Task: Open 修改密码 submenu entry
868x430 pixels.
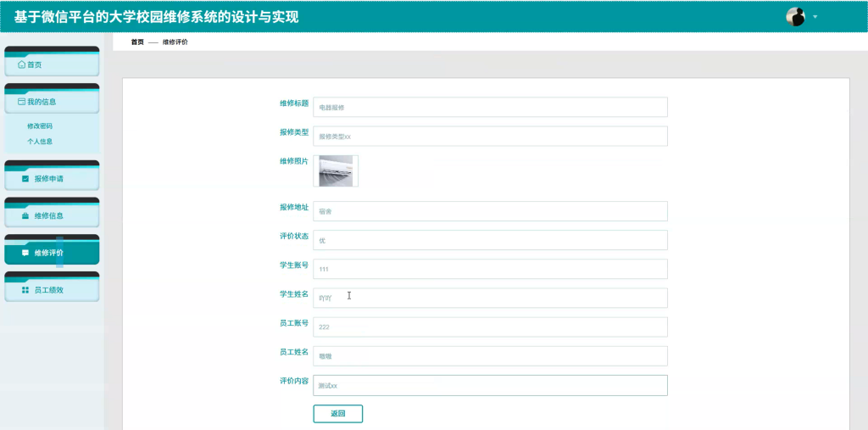Action: [x=40, y=126]
